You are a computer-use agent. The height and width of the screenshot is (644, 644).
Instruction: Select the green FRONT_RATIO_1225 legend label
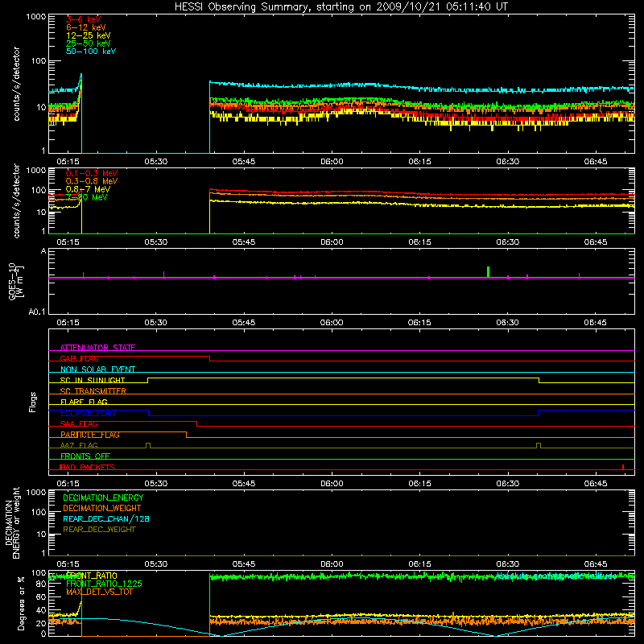(104, 584)
